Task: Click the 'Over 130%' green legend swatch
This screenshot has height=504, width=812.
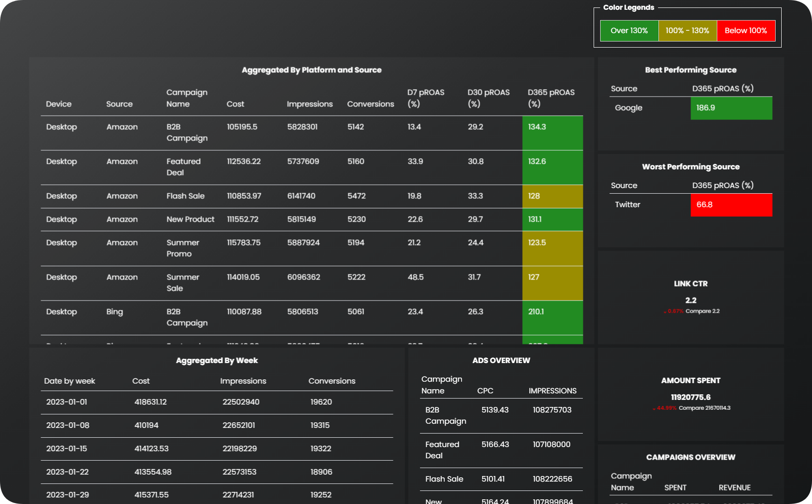Action: pyautogui.click(x=629, y=31)
